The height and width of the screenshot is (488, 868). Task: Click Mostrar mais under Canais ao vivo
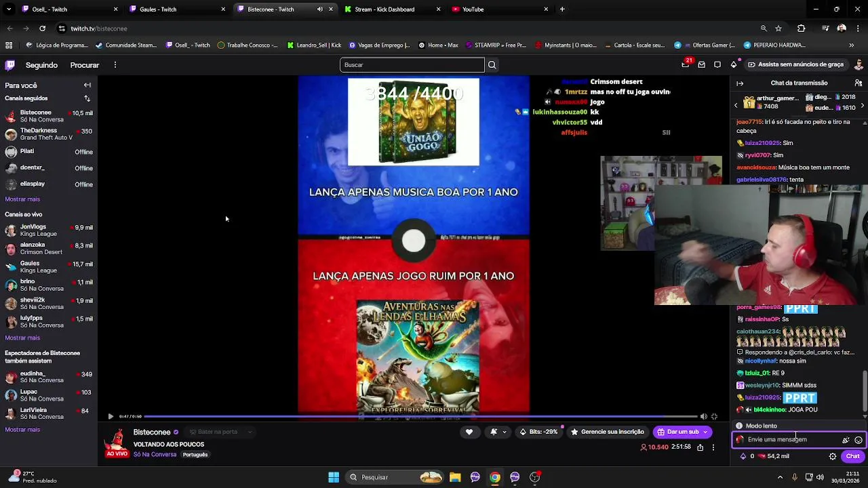(x=22, y=338)
